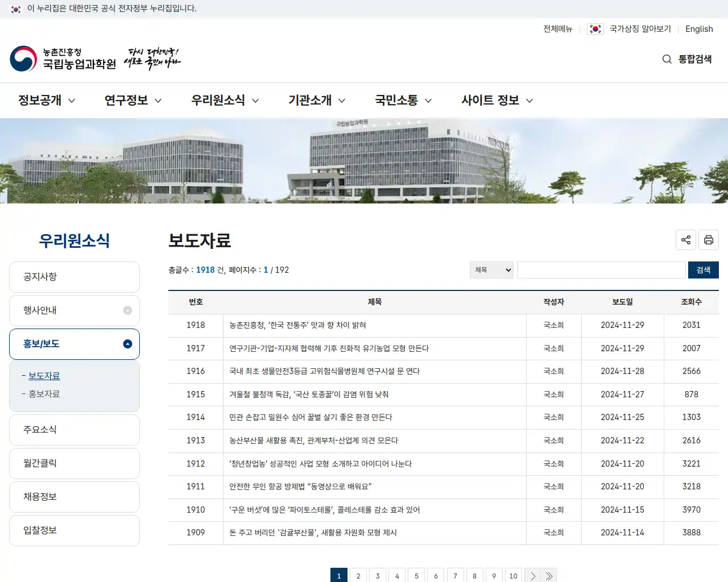The image size is (728, 582).
Task: Go to page 9 in pagination
Action: pyautogui.click(x=494, y=576)
